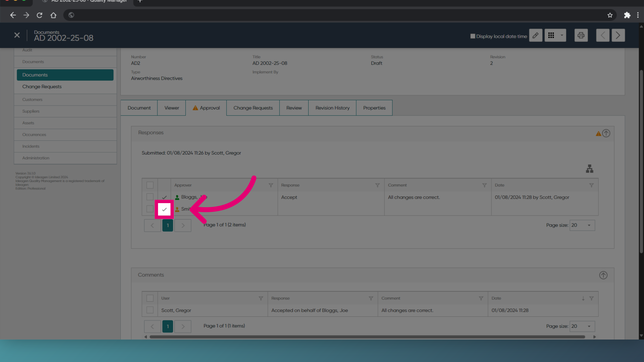
Task: Go to next record arrow button
Action: coord(618,36)
